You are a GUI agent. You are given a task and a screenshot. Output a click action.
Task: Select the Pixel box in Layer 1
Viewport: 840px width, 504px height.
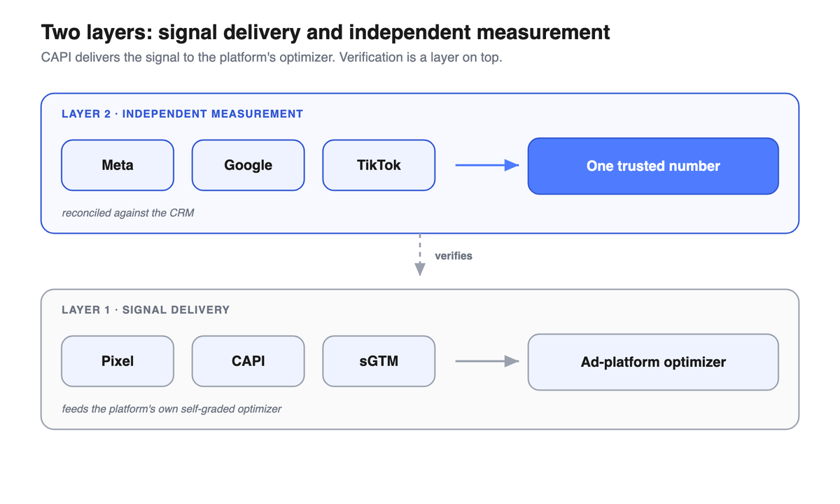[118, 361]
